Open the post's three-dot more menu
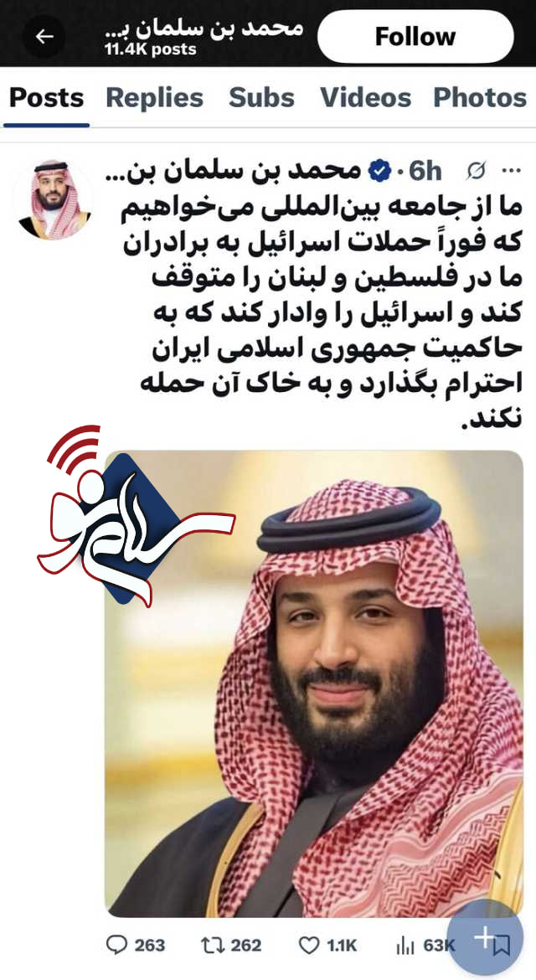 512,171
